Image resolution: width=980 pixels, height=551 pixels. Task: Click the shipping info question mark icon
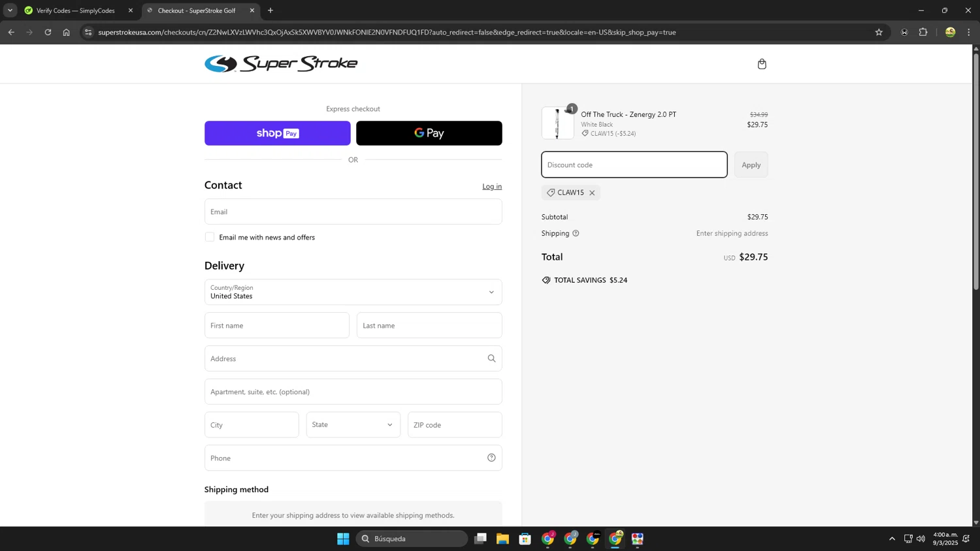pos(576,233)
